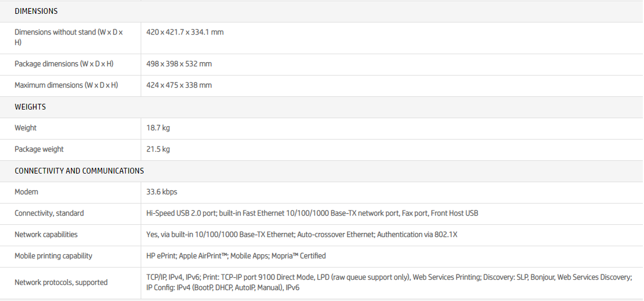Click the WEIGHTS section header

30,107
